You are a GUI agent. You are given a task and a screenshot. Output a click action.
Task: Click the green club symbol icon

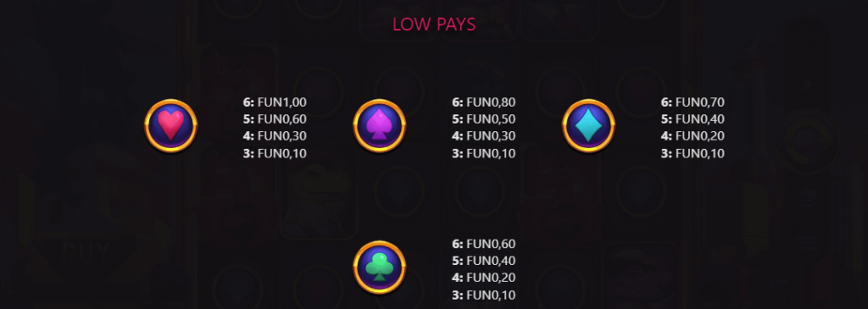point(380,267)
